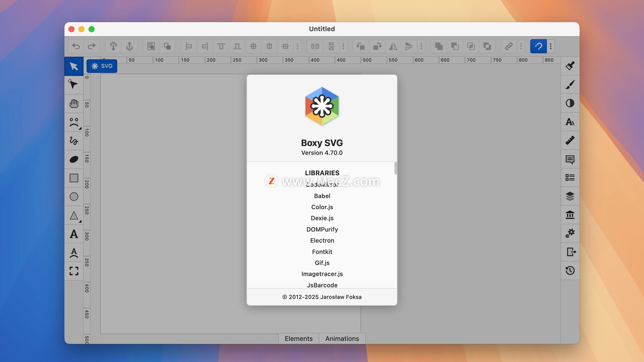Select the View frame tool
This screenshot has width=644, height=362.
(74, 271)
